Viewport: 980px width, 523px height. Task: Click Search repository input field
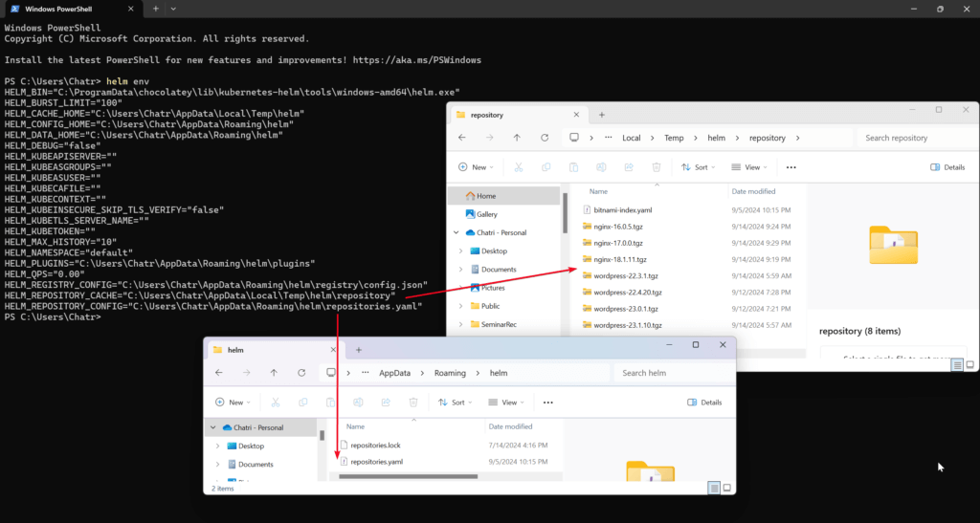click(918, 138)
